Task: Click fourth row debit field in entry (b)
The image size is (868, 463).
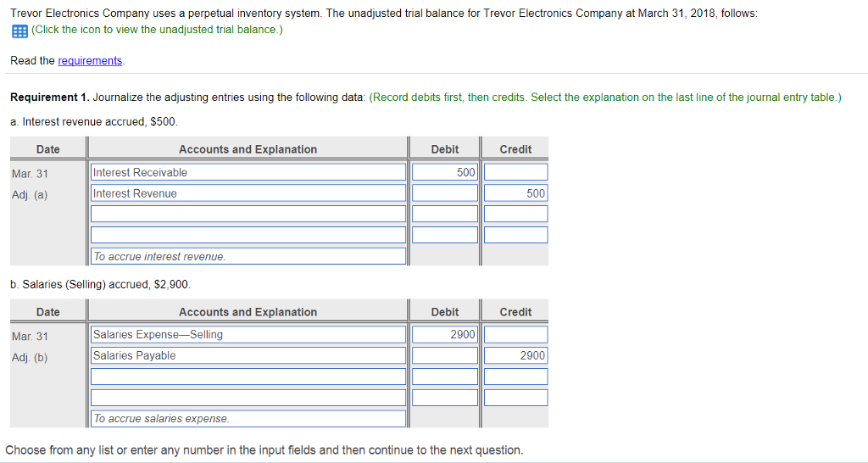Action: (444, 398)
